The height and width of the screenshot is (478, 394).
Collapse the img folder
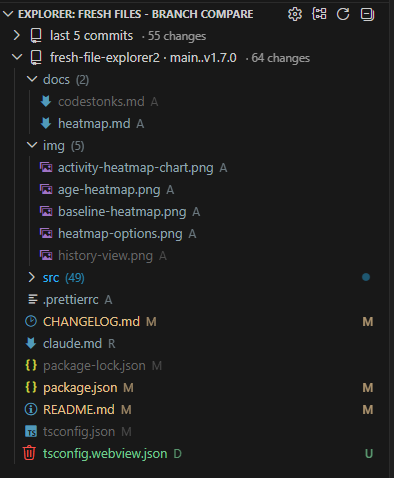coord(32,145)
